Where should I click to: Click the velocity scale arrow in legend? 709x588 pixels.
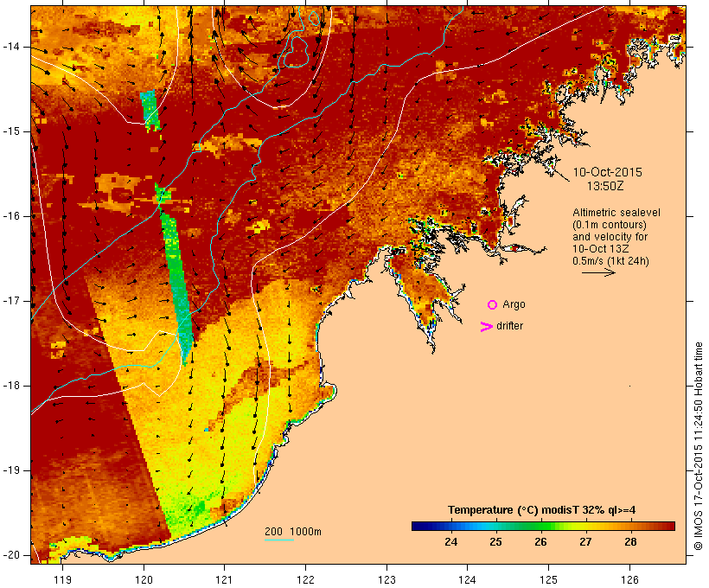[x=598, y=272]
